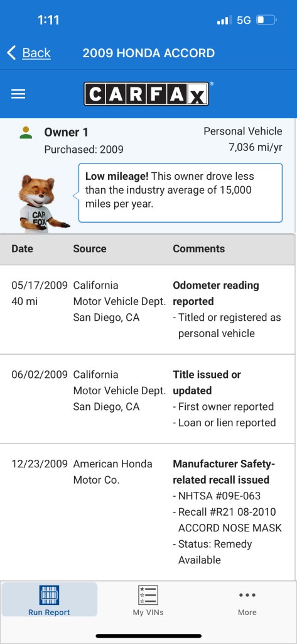Switch to the My VINs tab
This screenshot has height=644, width=297.
pyautogui.click(x=148, y=599)
